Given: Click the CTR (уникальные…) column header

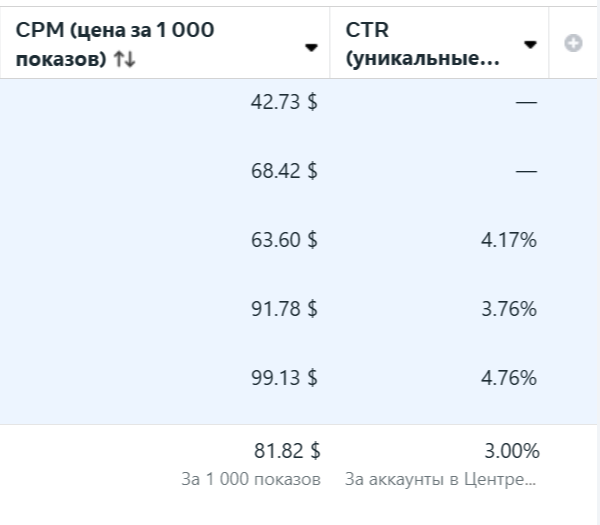Looking at the screenshot, I should [422, 44].
